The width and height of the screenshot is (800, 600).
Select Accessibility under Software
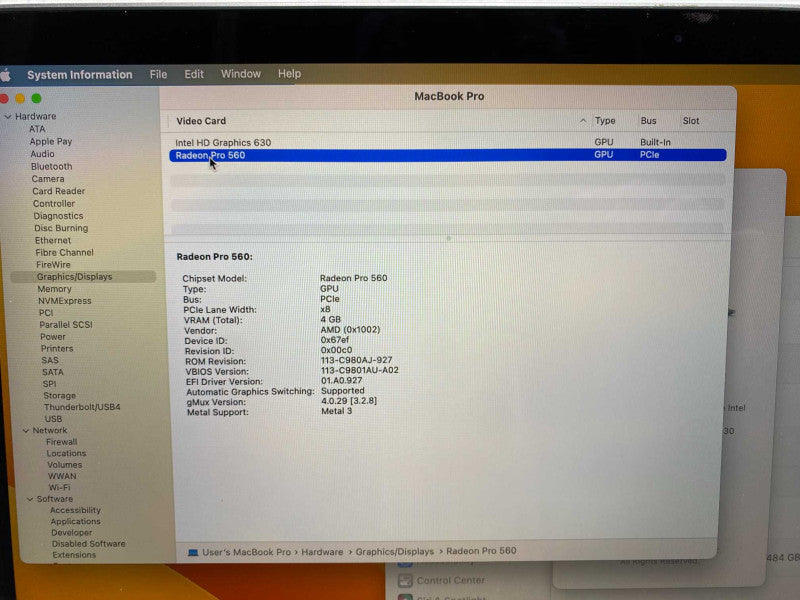(75, 510)
